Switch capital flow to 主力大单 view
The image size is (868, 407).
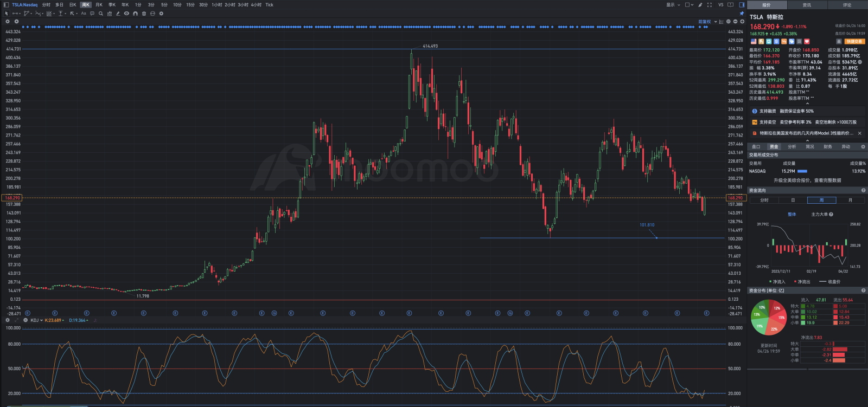click(x=820, y=215)
